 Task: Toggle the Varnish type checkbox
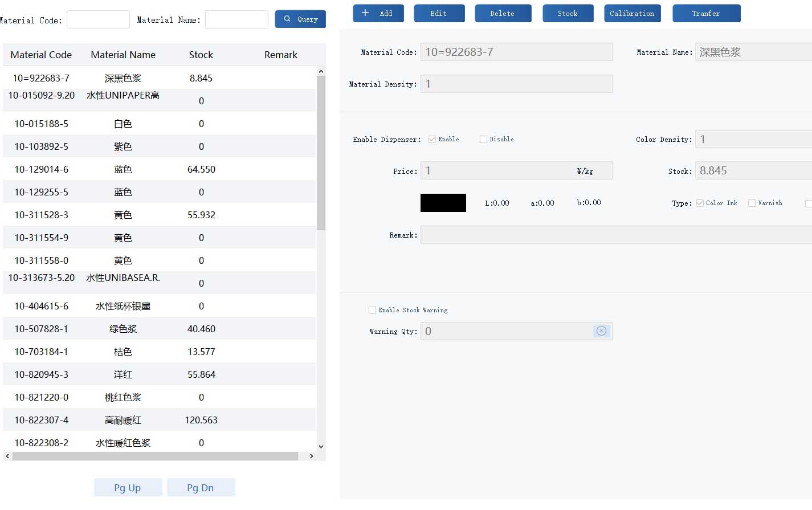click(752, 203)
